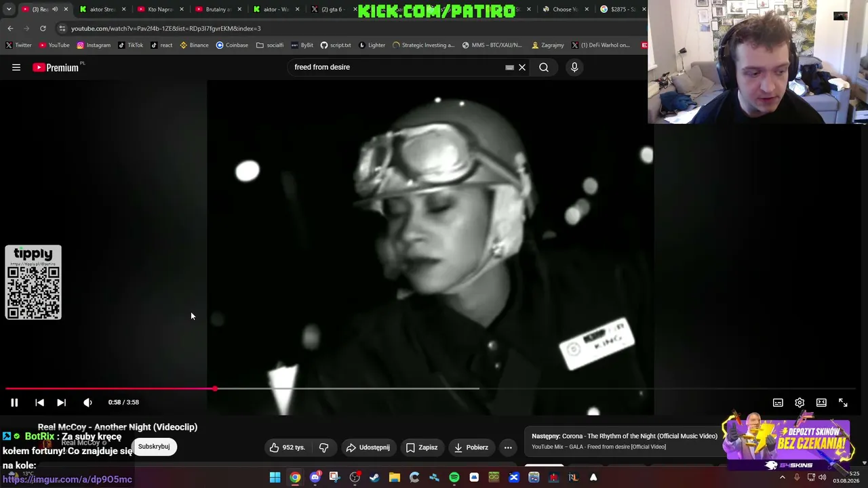This screenshot has height=488, width=868.
Task: Open Windows Start menu
Action: [x=275, y=478]
